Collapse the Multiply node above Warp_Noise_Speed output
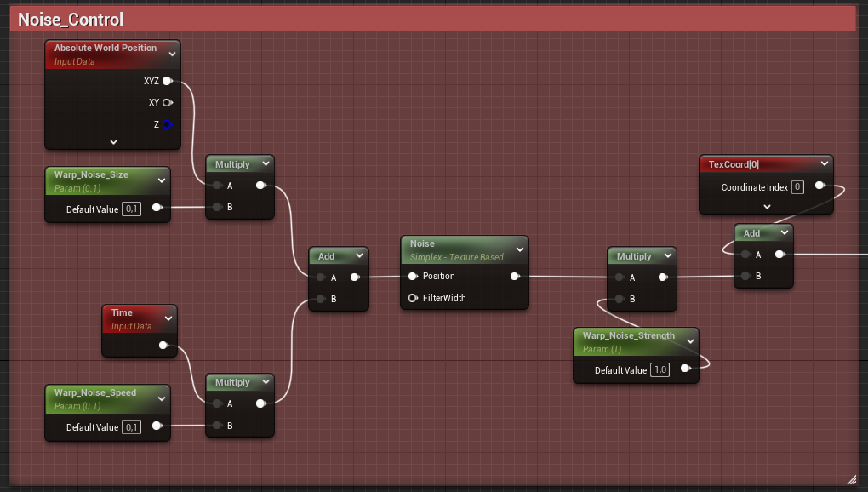The image size is (868, 492). [266, 382]
